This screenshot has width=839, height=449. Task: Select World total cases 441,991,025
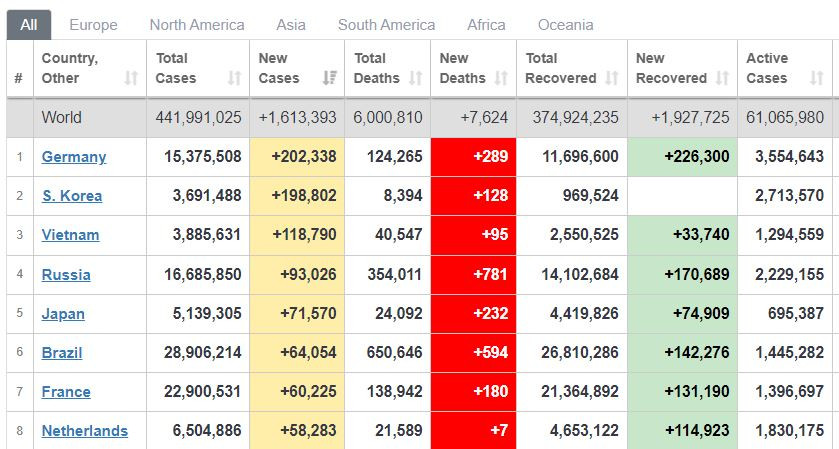tap(199, 118)
